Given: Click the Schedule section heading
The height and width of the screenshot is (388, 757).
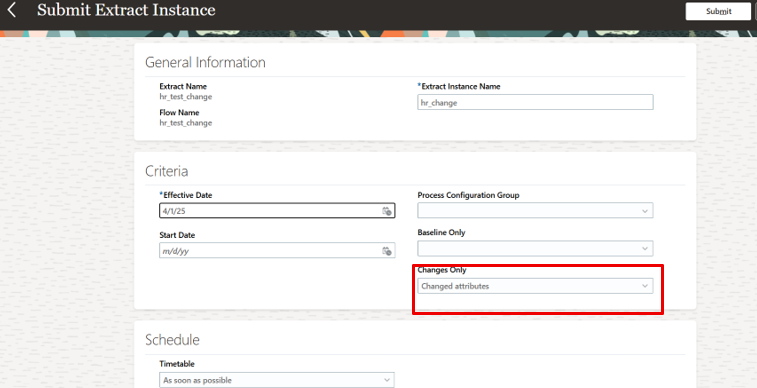Looking at the screenshot, I should pyautogui.click(x=172, y=340).
